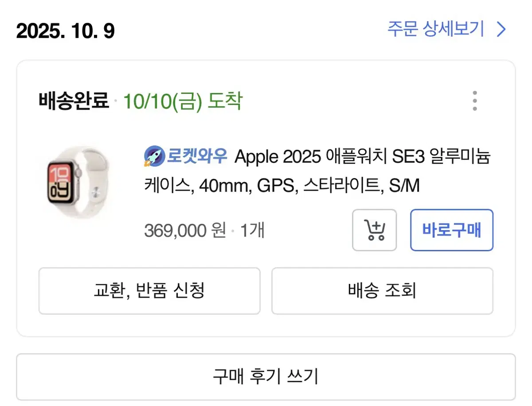Select the 구매 후기 쓰기 review button
Viewport: 532px width, 406px height.
266,376
